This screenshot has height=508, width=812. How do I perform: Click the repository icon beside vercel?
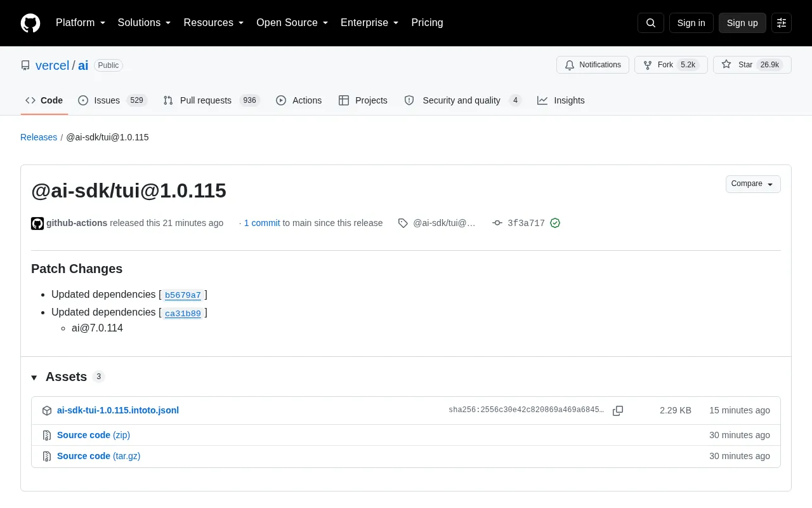(x=25, y=65)
